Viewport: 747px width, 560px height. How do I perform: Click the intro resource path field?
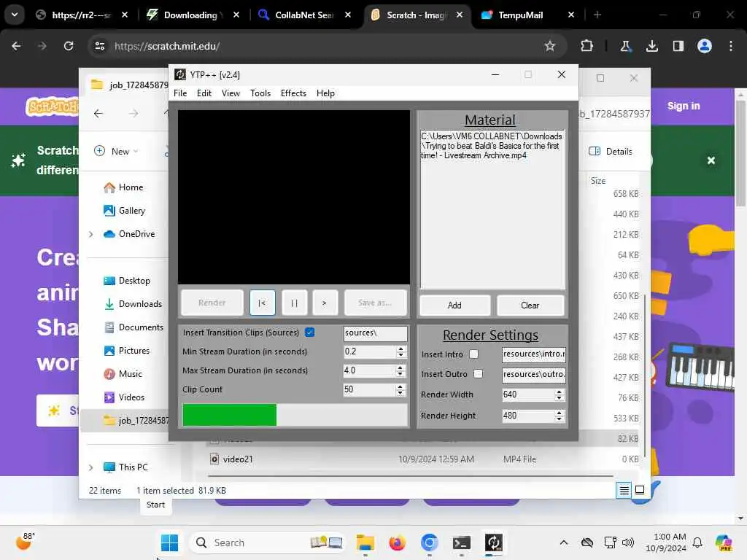533,354
